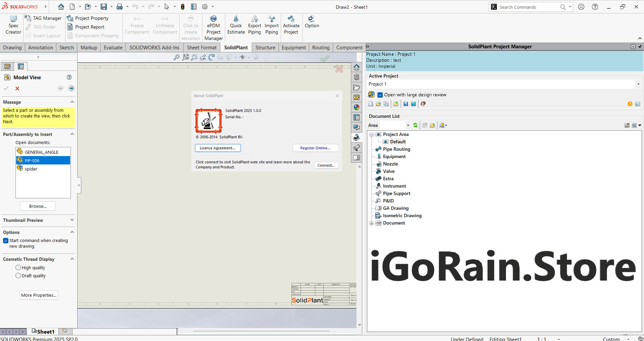
Task: Open the Sheet Format tab
Action: (x=201, y=48)
